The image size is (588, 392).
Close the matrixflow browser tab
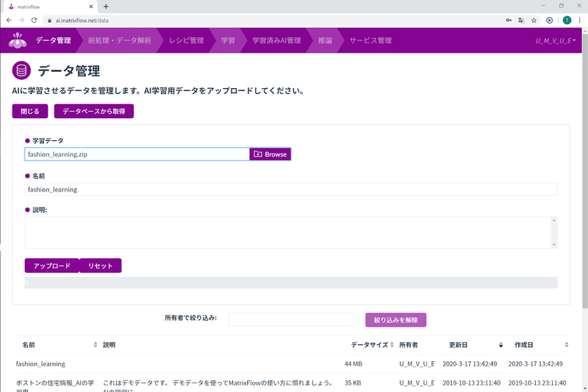91,7
